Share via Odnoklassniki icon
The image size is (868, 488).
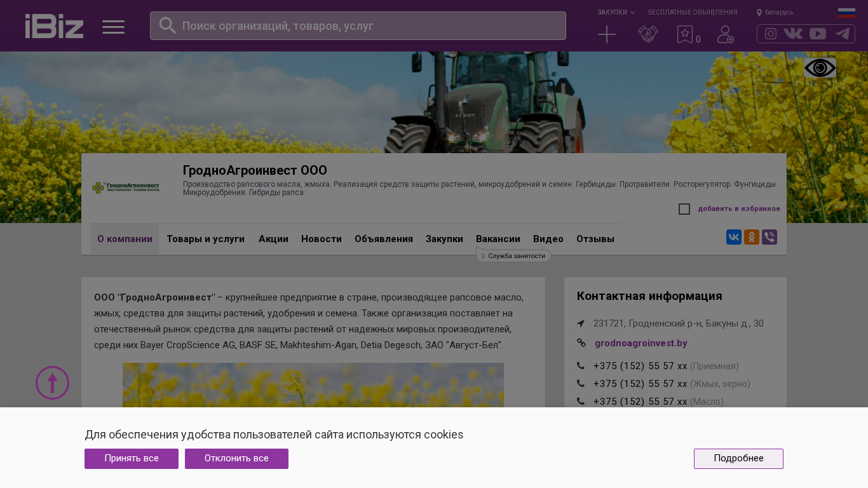[752, 237]
